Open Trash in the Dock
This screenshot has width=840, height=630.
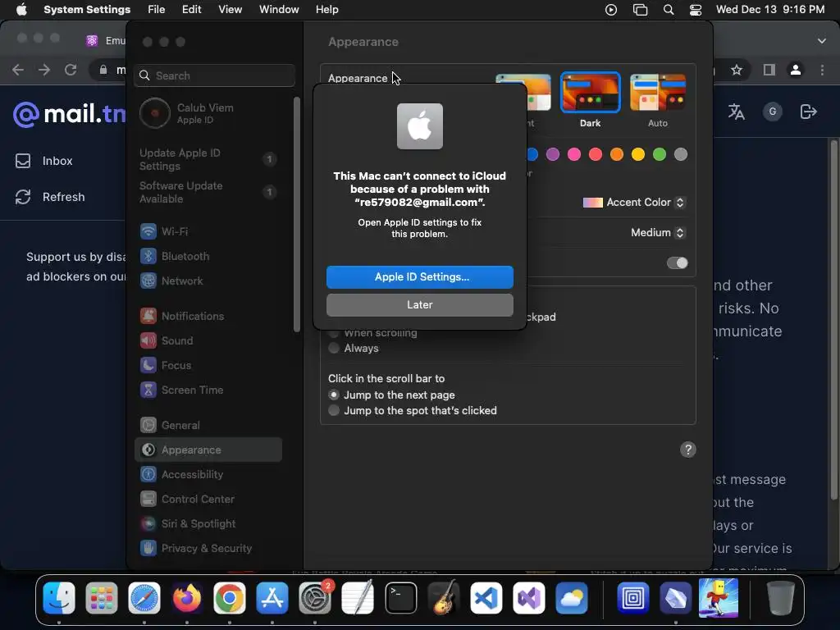click(x=781, y=598)
